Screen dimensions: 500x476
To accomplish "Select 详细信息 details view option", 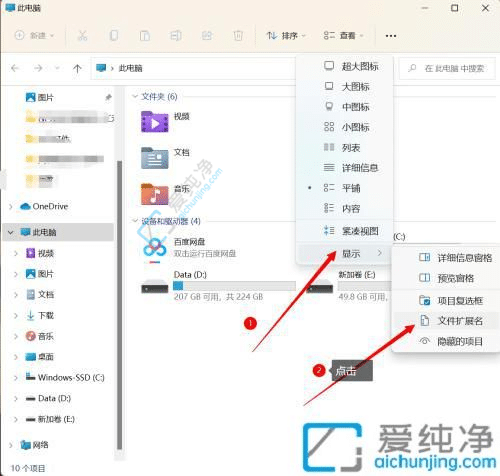I will click(x=345, y=168).
